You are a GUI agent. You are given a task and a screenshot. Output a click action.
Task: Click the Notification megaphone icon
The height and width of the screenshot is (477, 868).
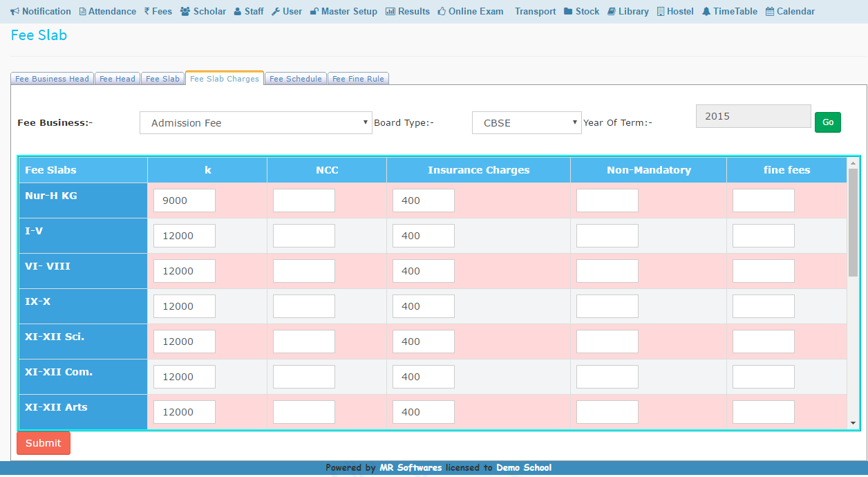[x=15, y=12]
